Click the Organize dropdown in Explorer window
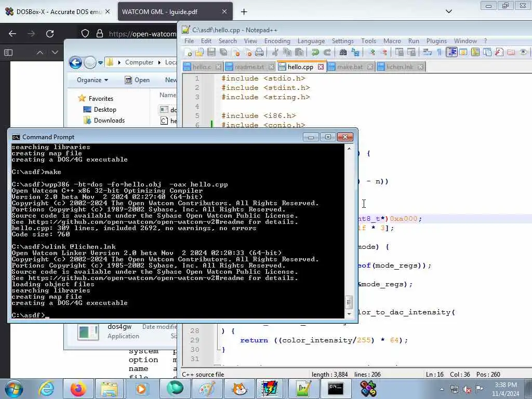532x399 pixels. [x=92, y=80]
